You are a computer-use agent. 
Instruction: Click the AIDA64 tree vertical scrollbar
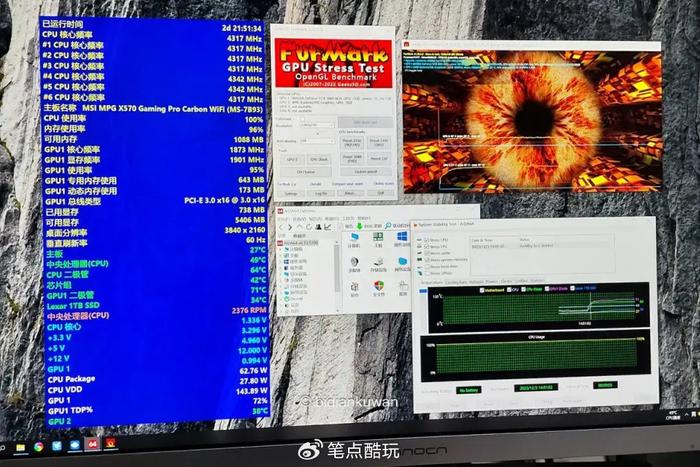337,268
